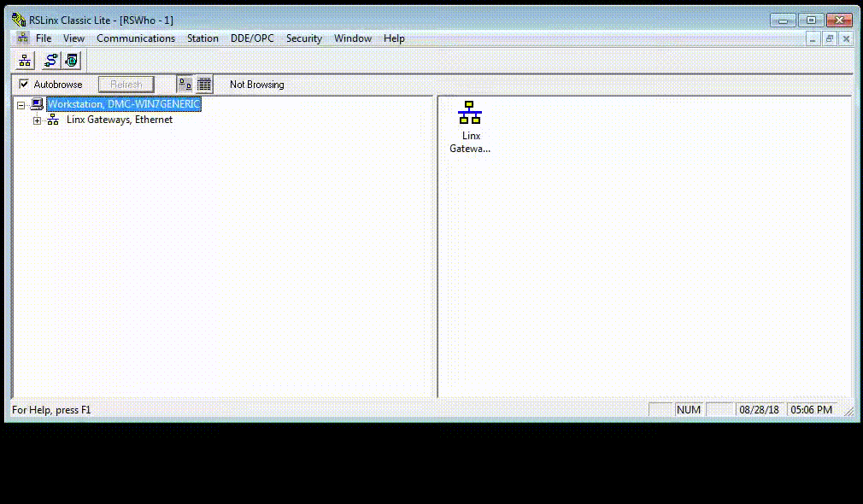Close the RSLinx Classic Lite window

[x=840, y=21]
